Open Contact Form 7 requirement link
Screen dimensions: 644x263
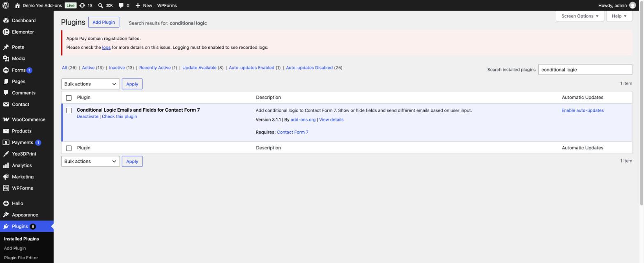tap(292, 132)
